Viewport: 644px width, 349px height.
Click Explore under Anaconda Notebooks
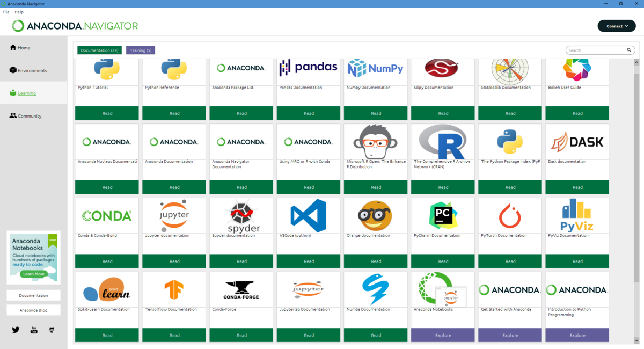point(443,335)
